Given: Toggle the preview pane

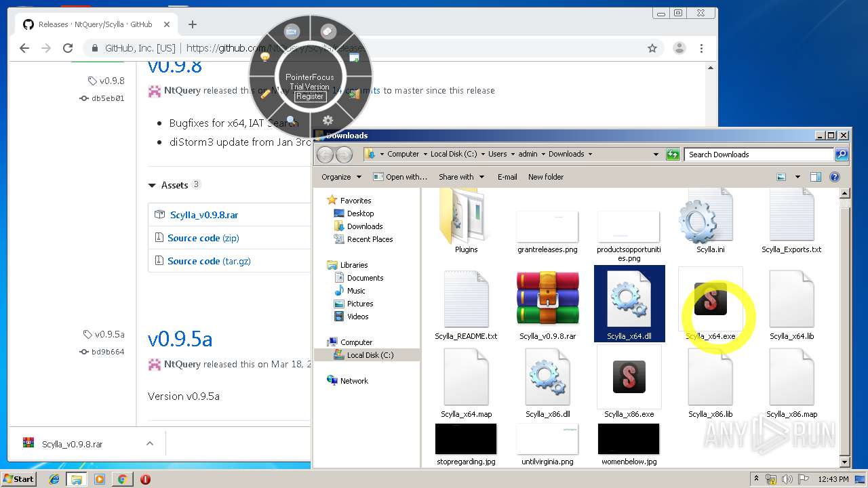Looking at the screenshot, I should click(x=816, y=177).
